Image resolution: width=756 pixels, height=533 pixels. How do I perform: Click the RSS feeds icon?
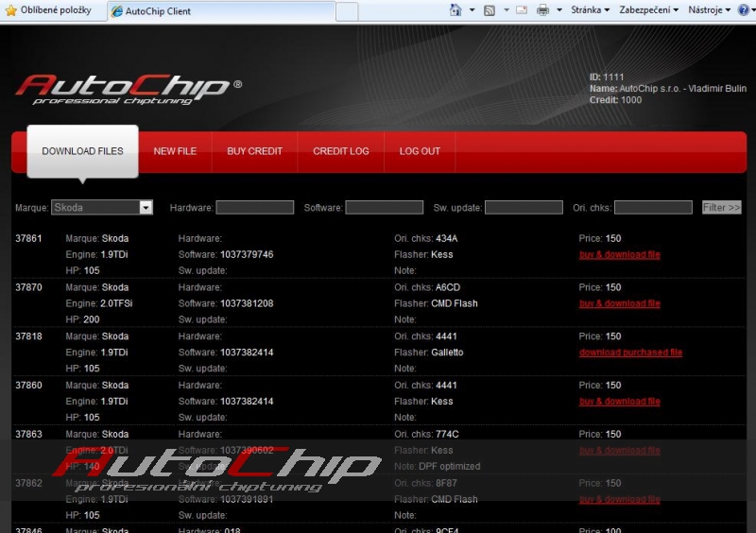[490, 10]
